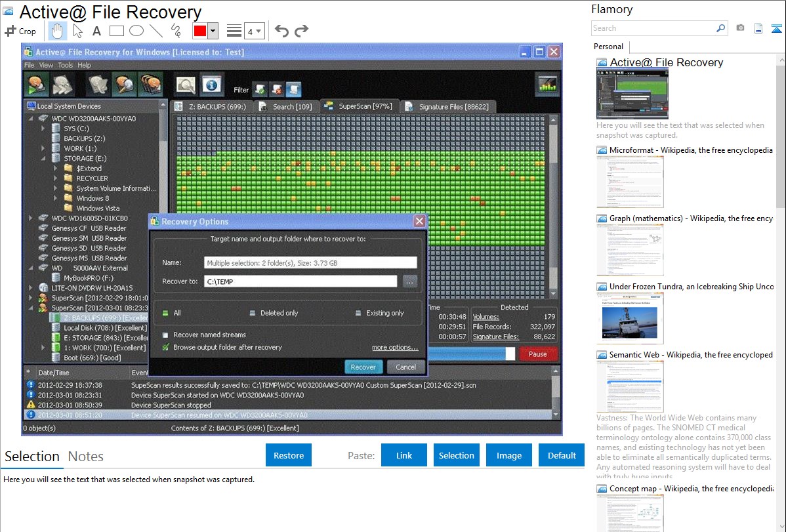The width and height of the screenshot is (786, 532).
Task: Open line style lines icon
Action: click(x=234, y=31)
